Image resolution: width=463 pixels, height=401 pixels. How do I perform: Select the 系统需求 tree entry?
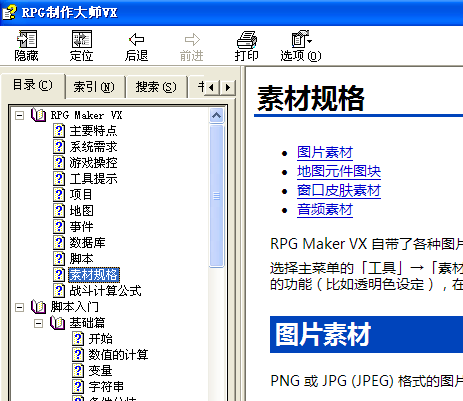pos(93,147)
